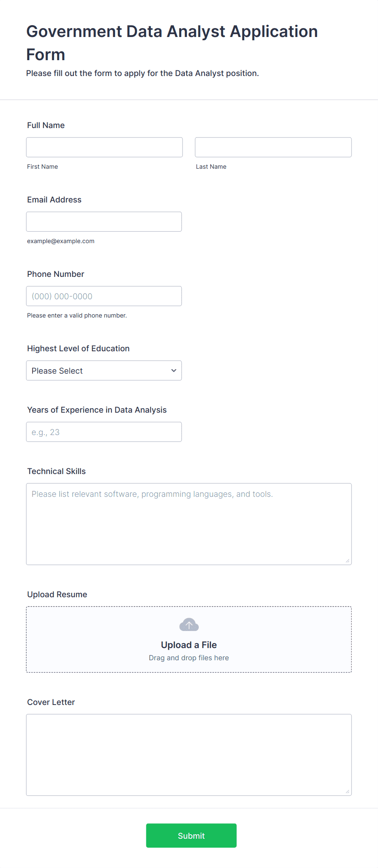The height and width of the screenshot is (868, 378).
Task: Open the Highest Level of Education dropdown
Action: pos(104,370)
